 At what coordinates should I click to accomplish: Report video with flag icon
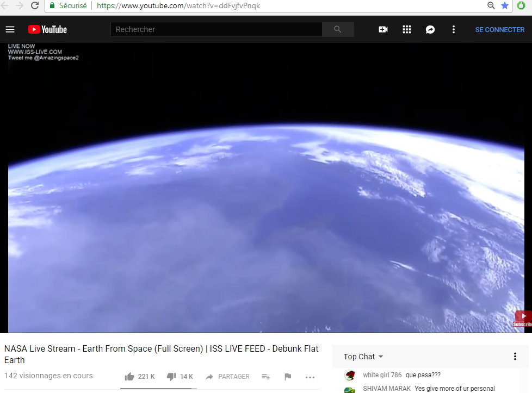click(288, 376)
